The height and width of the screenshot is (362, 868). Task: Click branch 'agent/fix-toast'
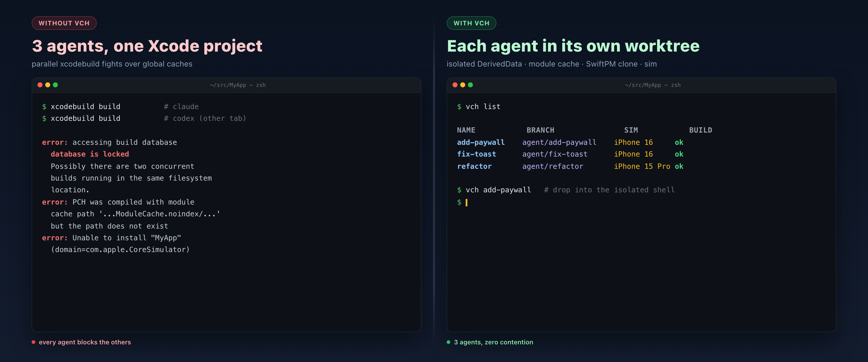[555, 154]
